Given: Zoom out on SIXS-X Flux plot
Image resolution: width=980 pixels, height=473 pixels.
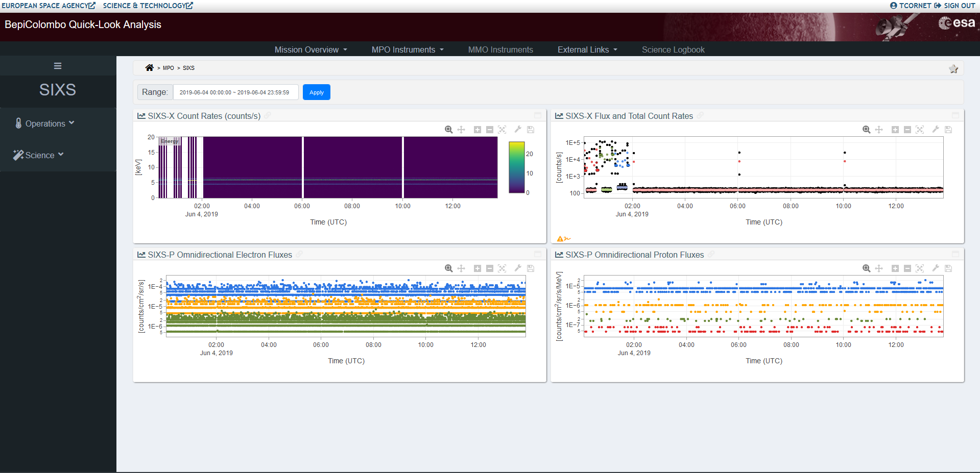Looking at the screenshot, I should click(907, 130).
